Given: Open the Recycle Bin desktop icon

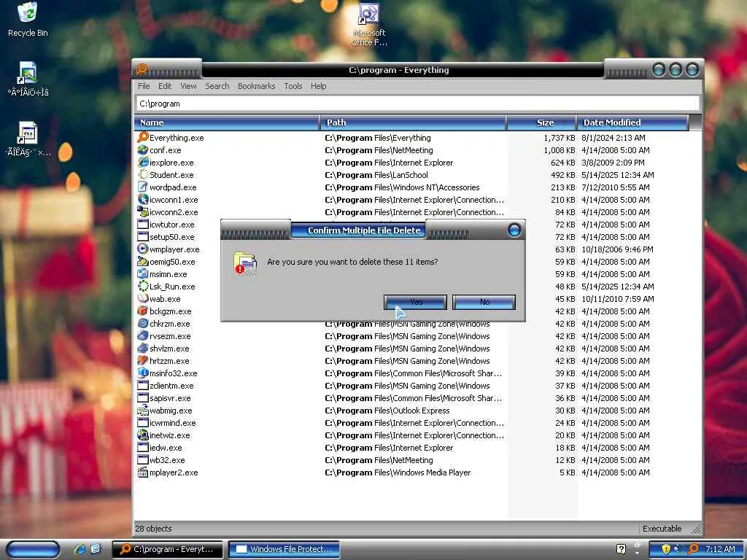Looking at the screenshot, I should [28, 20].
